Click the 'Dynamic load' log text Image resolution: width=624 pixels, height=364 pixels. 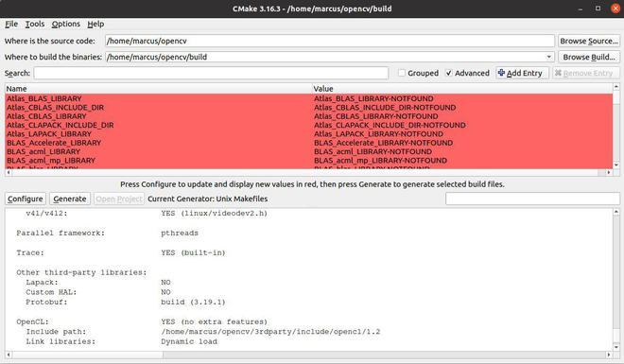point(189,341)
